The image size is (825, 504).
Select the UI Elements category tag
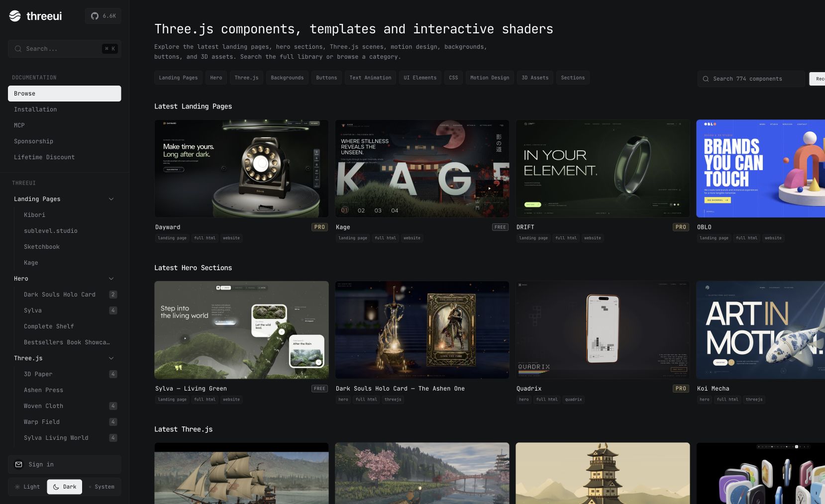point(420,78)
